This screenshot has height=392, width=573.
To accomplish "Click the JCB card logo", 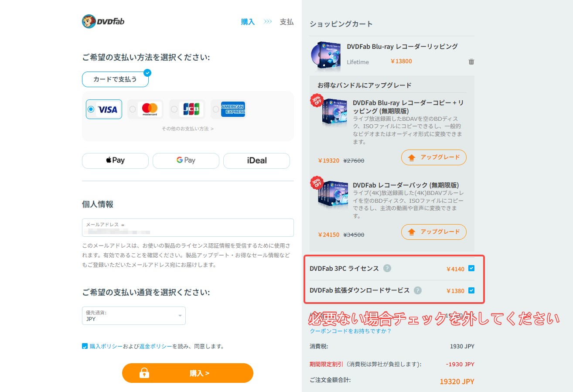I will [x=192, y=109].
